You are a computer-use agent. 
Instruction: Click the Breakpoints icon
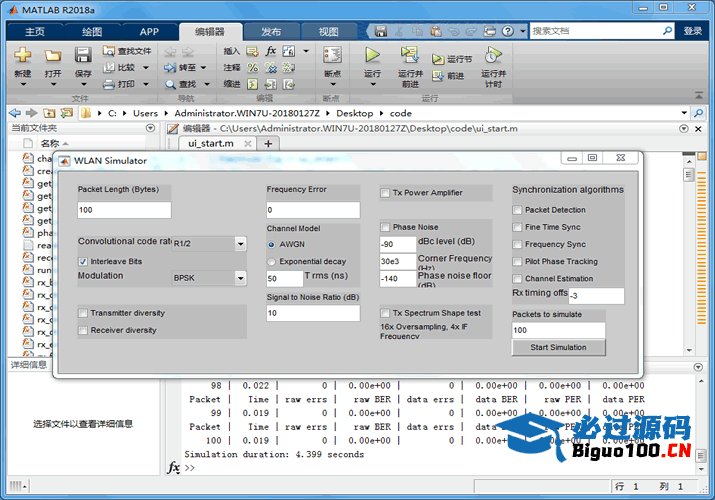coord(332,55)
